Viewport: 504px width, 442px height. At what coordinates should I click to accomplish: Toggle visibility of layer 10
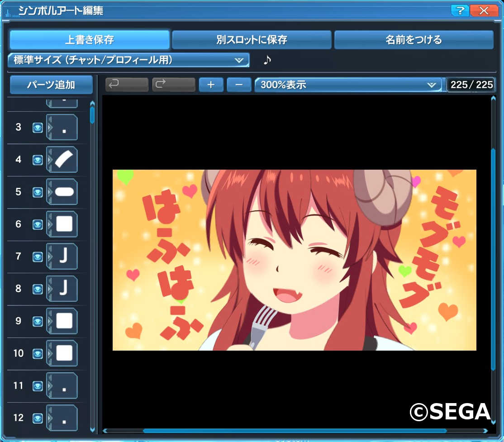pos(38,354)
